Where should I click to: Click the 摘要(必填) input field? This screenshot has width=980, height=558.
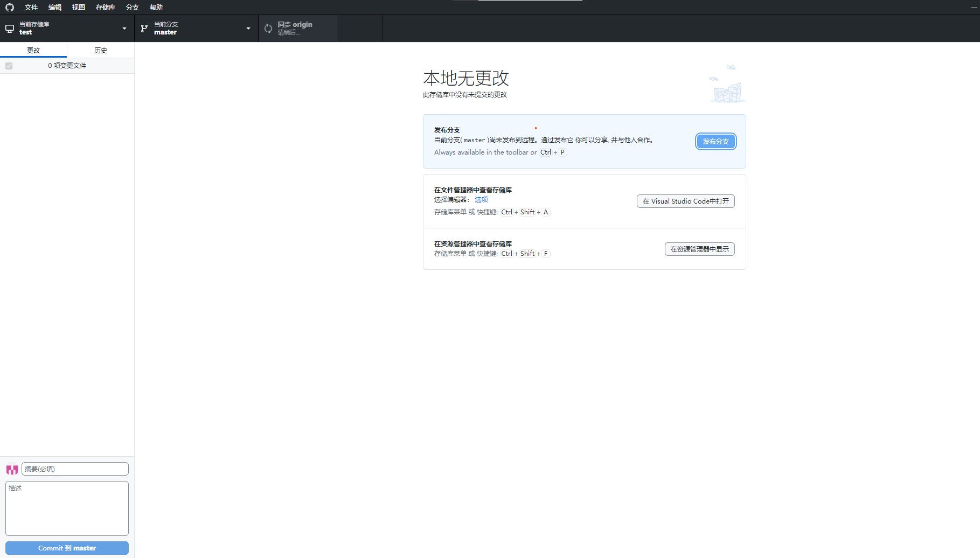pyautogui.click(x=74, y=469)
